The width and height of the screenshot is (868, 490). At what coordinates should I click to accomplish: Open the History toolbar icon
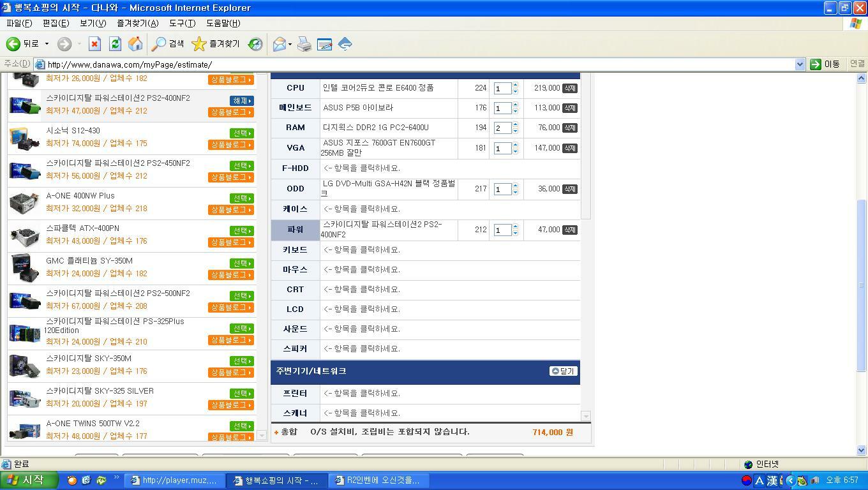pyautogui.click(x=255, y=44)
